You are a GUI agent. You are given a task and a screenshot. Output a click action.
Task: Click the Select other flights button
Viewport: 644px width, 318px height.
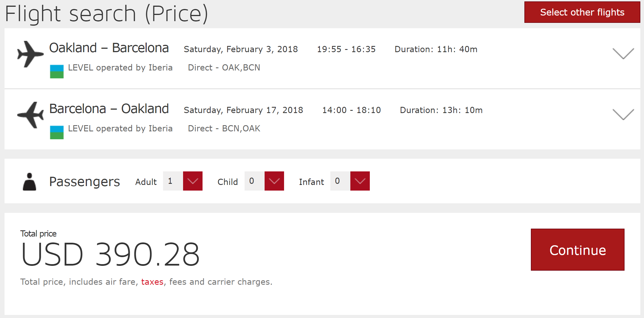coord(582,12)
